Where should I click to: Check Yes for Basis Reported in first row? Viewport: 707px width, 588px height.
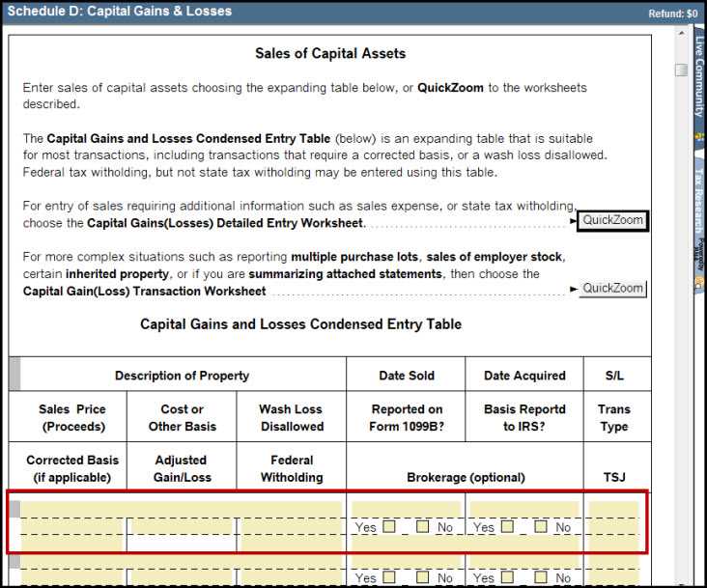507,526
